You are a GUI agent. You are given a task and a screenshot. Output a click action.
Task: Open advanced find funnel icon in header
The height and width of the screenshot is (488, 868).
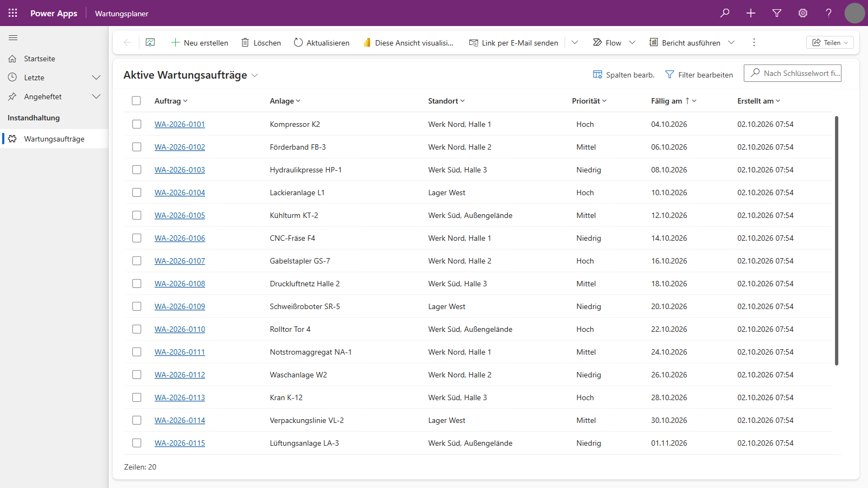tap(777, 13)
